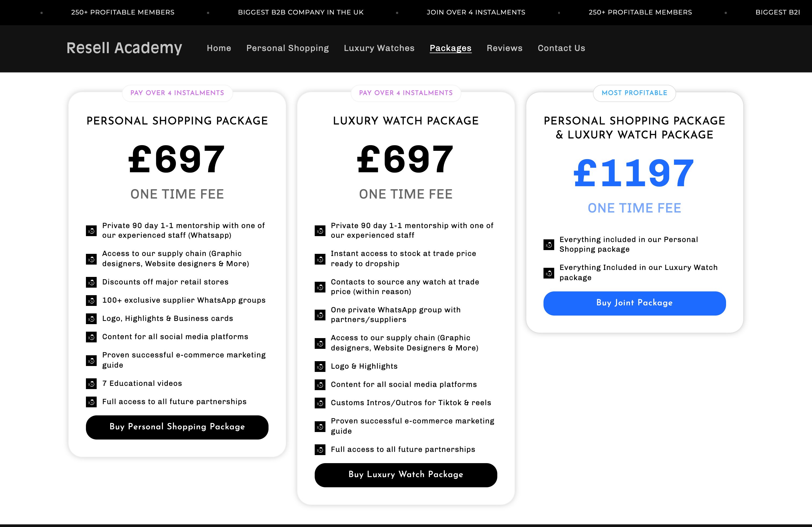The image size is (812, 527).
Task: Click the Resell Academy logo text
Action: (x=124, y=48)
